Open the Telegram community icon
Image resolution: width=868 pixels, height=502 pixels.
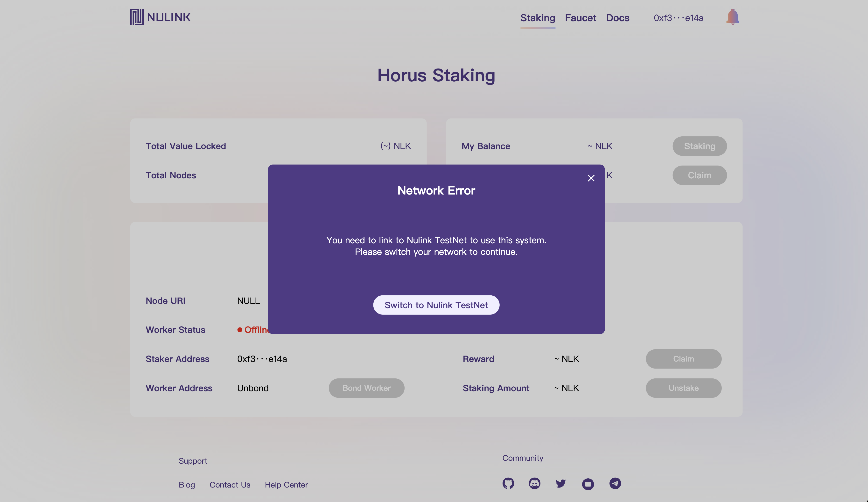615,483
